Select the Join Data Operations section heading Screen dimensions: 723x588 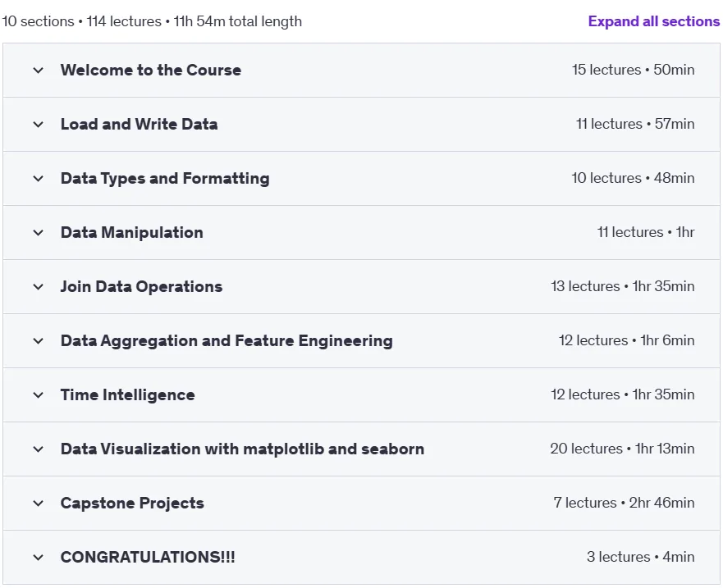click(141, 287)
